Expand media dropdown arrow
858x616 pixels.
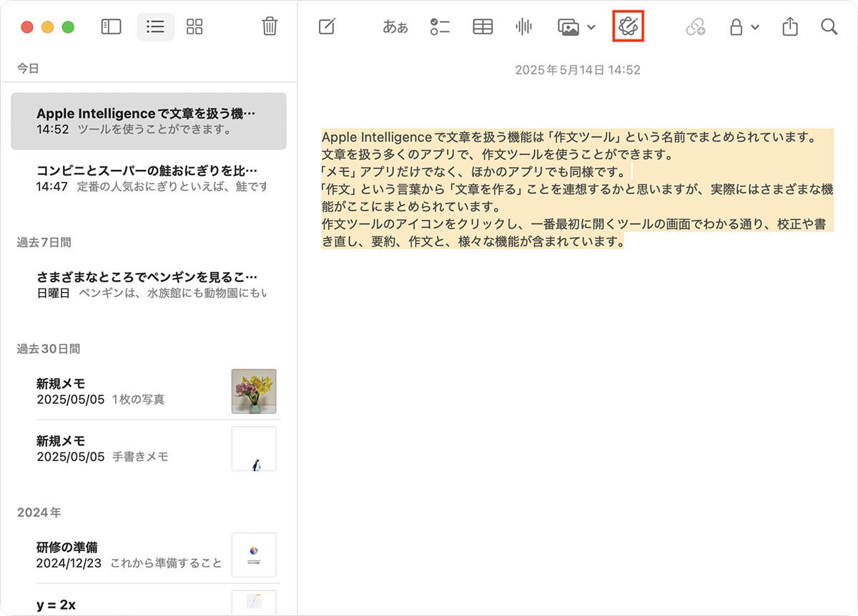tap(591, 28)
